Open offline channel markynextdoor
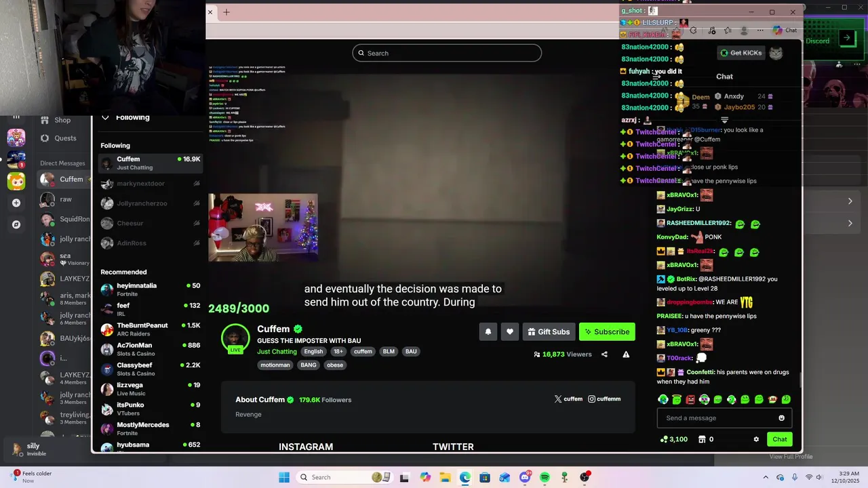This screenshot has width=868, height=488. tap(151, 184)
